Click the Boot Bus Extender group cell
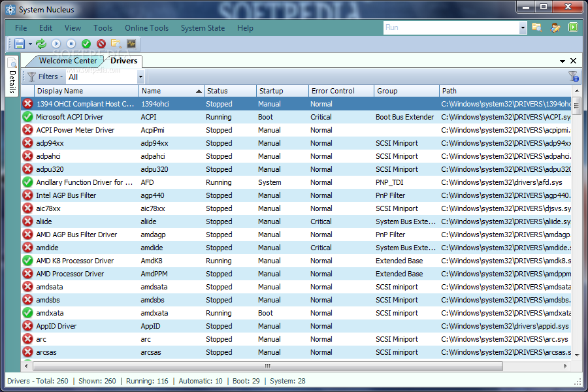 tap(404, 117)
